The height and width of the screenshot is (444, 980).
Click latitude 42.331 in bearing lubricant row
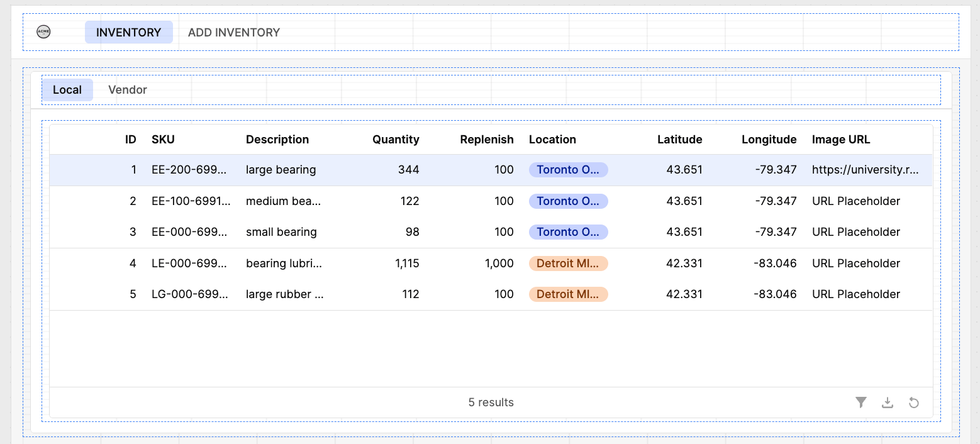point(684,264)
